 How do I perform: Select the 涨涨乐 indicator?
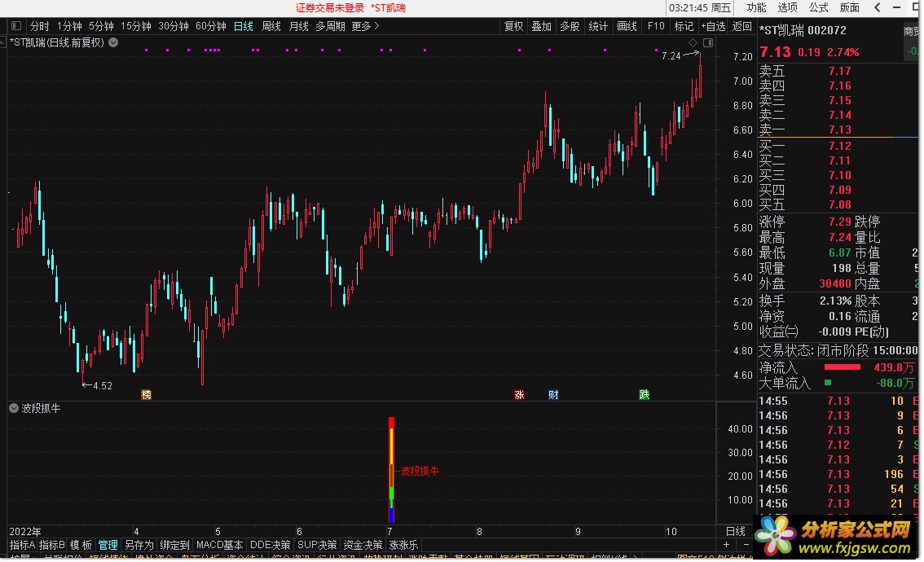pos(403,545)
